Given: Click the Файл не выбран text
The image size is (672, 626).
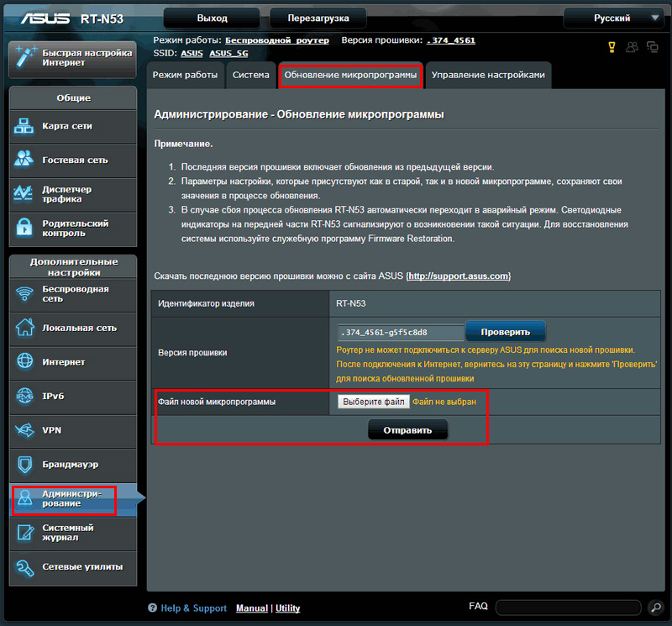Looking at the screenshot, I should pos(444,402).
